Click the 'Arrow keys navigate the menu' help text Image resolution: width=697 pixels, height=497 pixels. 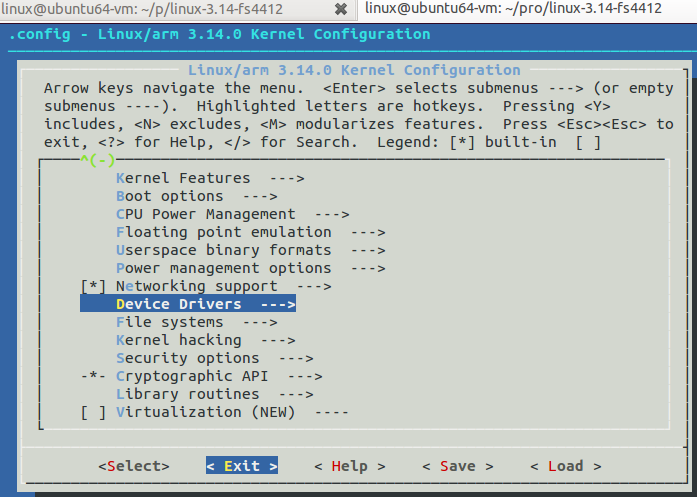click(x=174, y=88)
